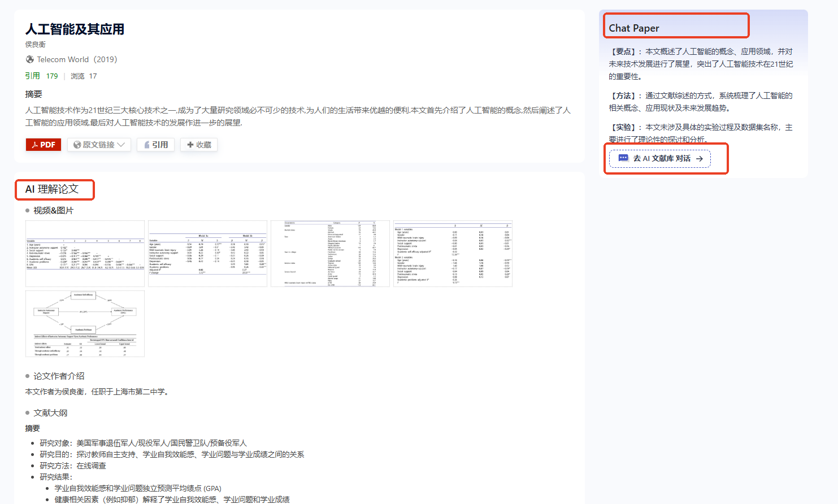
Task: Open the first correlation table thumbnail
Action: (84, 253)
